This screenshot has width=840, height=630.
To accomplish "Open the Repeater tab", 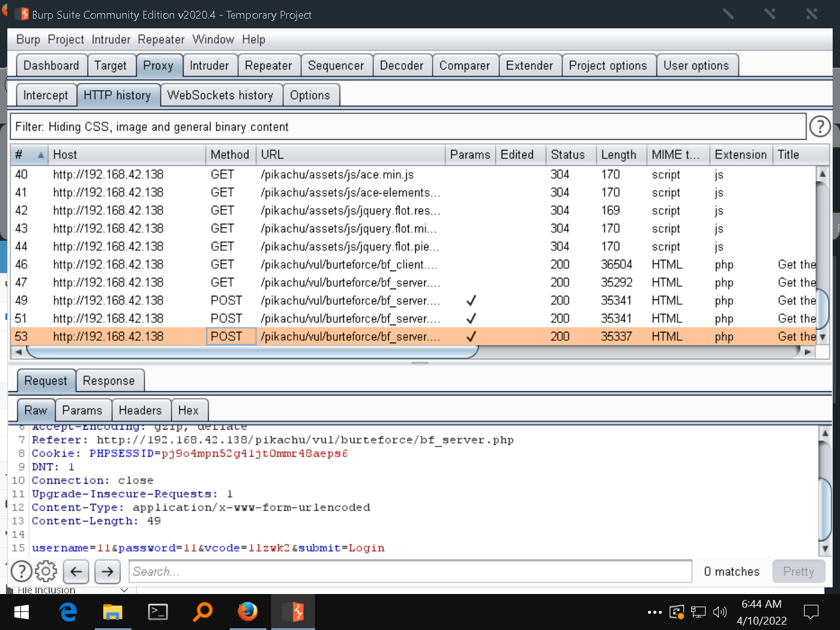I will (268, 65).
